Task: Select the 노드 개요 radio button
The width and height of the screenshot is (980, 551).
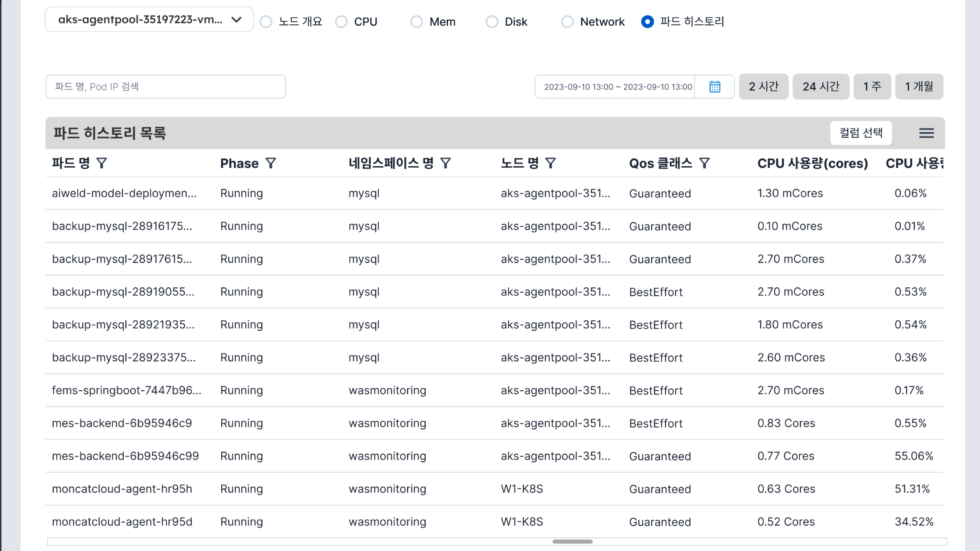Action: (x=266, y=22)
